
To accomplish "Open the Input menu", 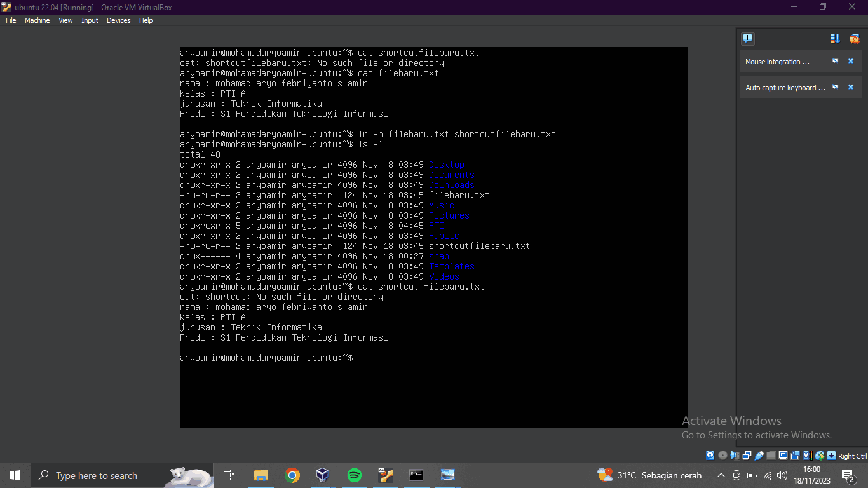I will [90, 20].
